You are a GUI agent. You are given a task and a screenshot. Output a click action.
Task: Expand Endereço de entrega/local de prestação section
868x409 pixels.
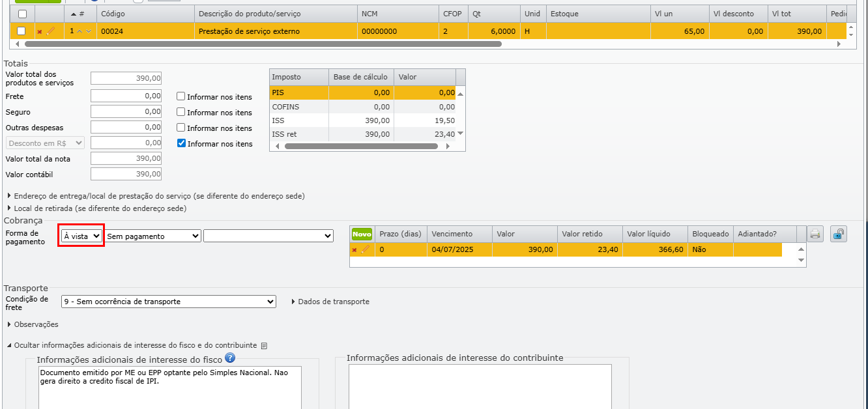coord(156,195)
